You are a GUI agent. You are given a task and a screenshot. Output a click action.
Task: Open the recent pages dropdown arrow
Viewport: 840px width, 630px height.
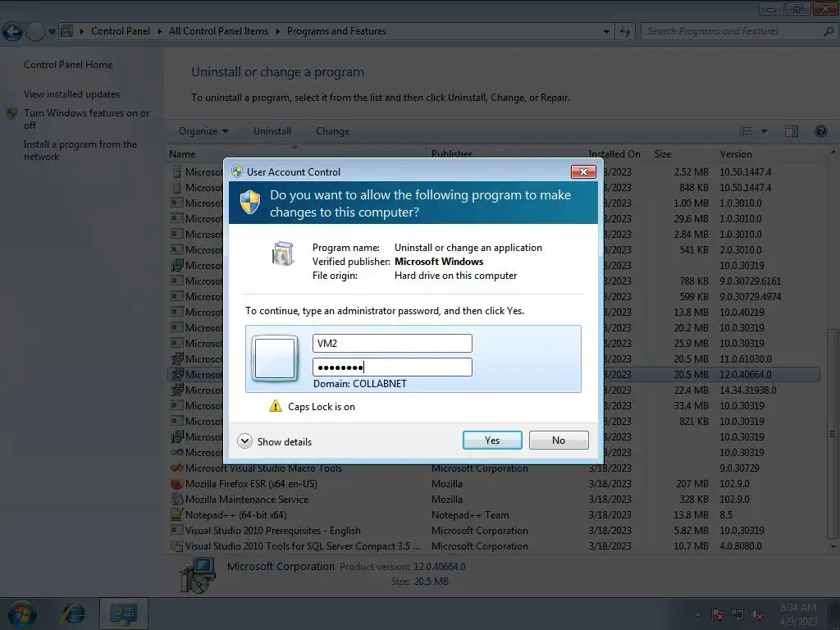pos(52,32)
